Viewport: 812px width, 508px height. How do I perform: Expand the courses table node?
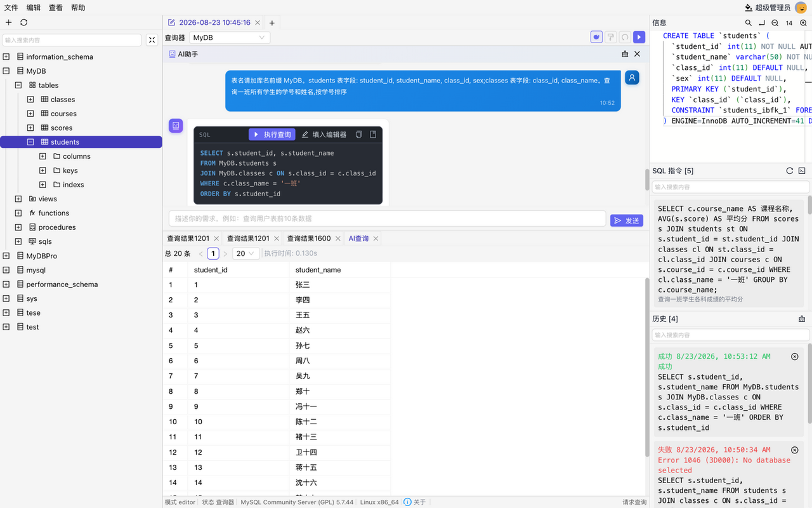point(30,114)
